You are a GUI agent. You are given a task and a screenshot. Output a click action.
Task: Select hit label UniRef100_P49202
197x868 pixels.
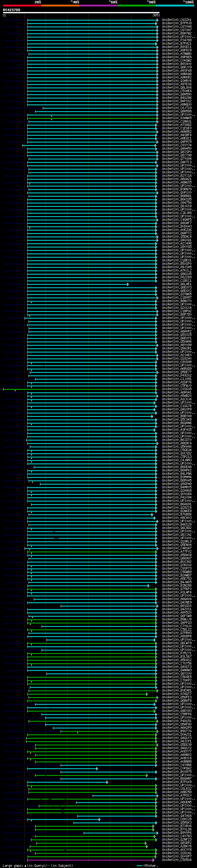click(176, 375)
